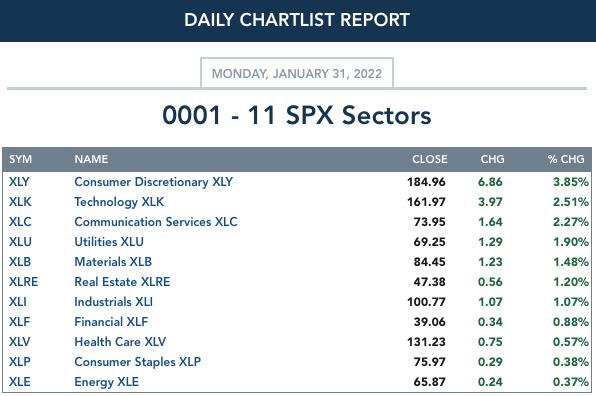
Task: Open Materials XLB name link
Action: (x=113, y=262)
